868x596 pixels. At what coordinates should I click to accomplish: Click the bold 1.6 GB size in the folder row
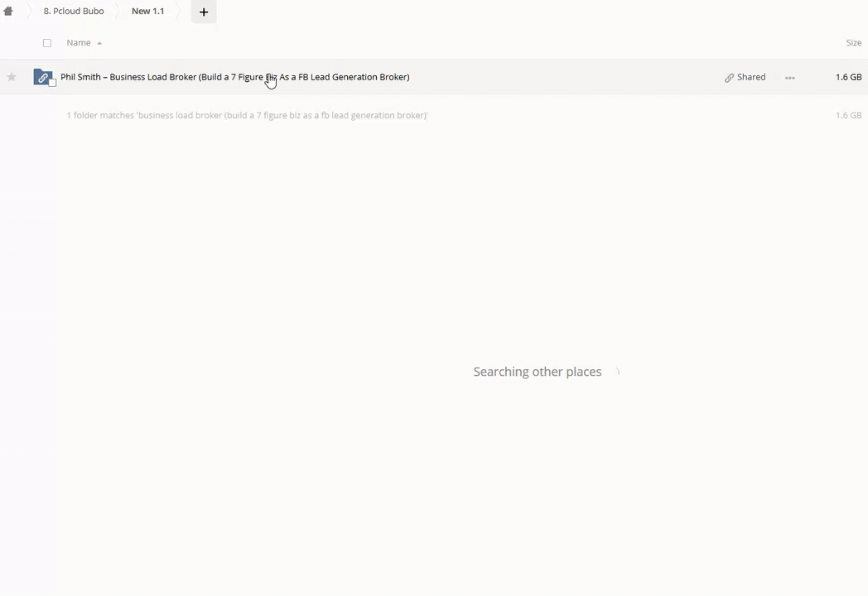[x=848, y=77]
